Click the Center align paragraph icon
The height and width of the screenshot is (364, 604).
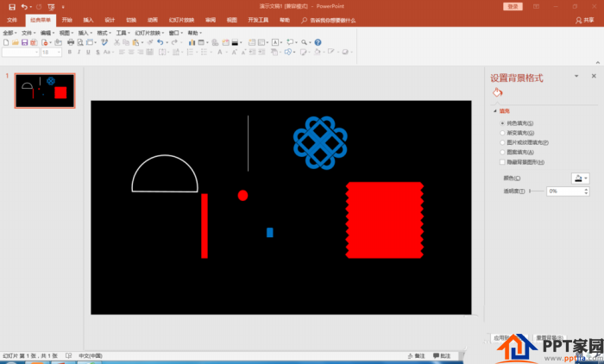131,52
